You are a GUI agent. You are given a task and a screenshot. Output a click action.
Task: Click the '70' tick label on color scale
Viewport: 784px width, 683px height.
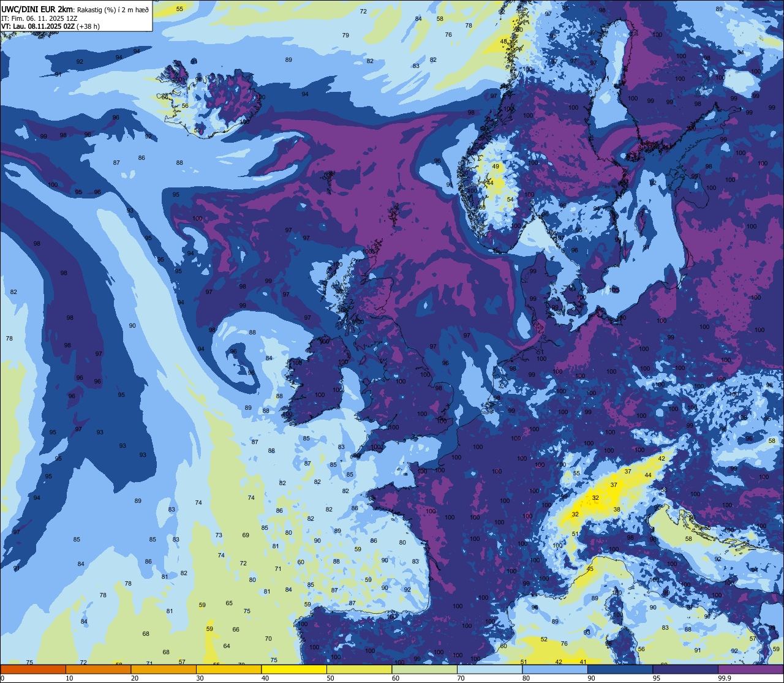(x=461, y=678)
